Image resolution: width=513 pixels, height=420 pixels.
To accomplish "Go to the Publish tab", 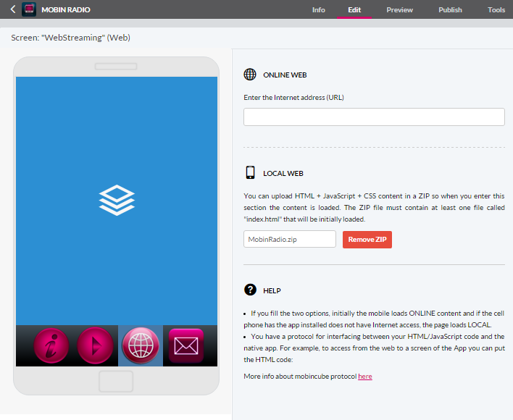I will point(450,10).
